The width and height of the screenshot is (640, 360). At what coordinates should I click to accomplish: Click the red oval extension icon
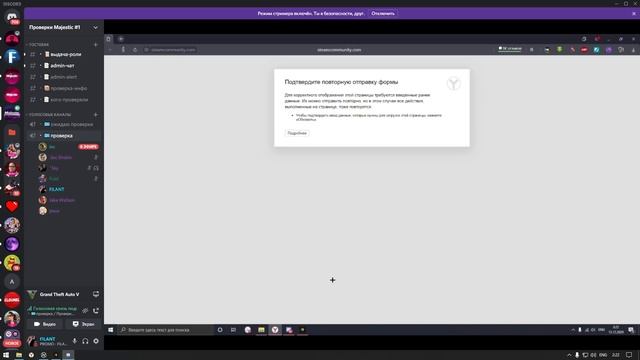click(584, 50)
